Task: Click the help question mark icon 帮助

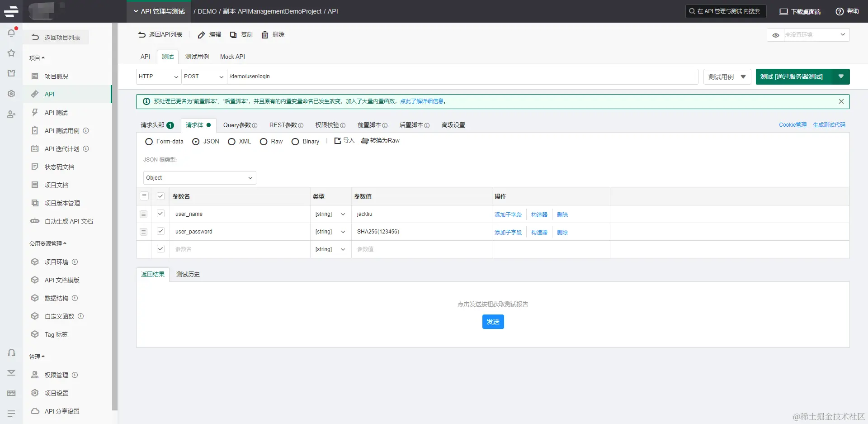Action: point(840,11)
